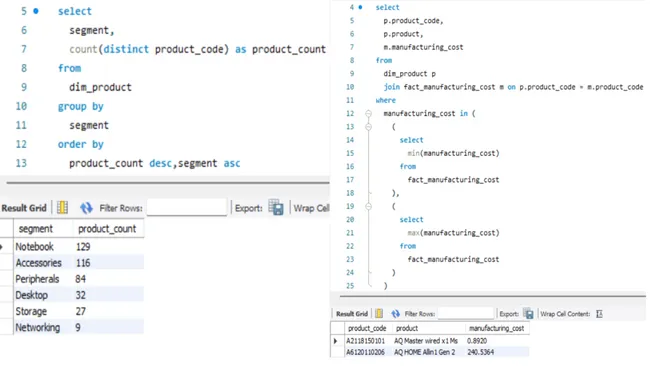
Task: Click the blue statement marker dot at line 4
Action: (360, 7)
